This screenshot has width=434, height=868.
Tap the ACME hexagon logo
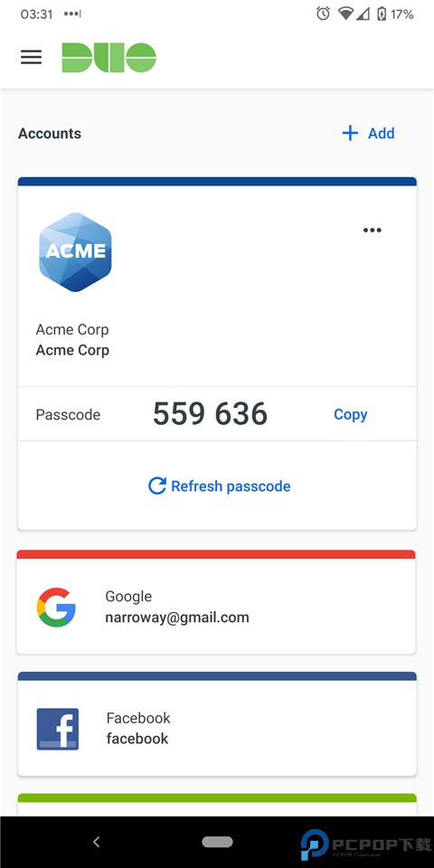75,252
